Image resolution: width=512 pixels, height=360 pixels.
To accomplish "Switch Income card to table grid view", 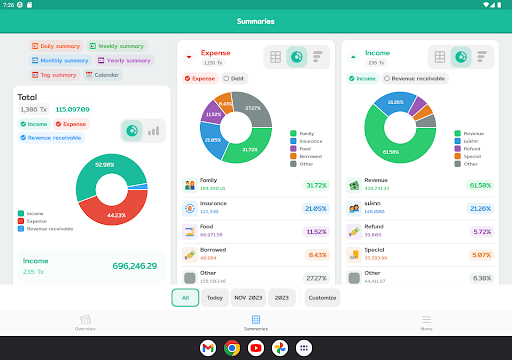I will point(440,57).
